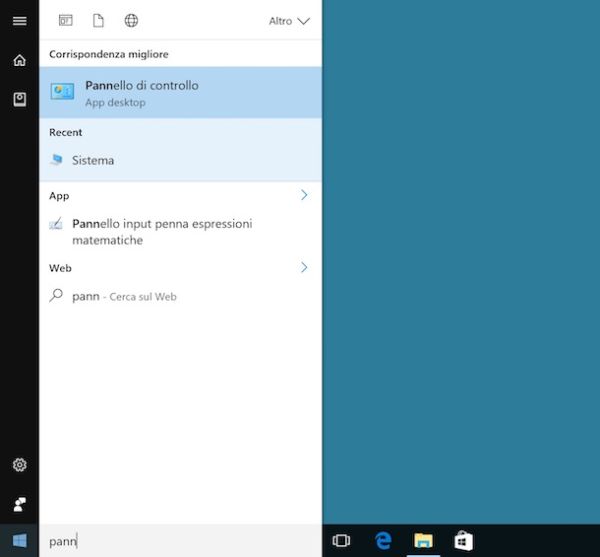Go to Home in the search sidebar
The image size is (600, 557).
tap(20, 60)
